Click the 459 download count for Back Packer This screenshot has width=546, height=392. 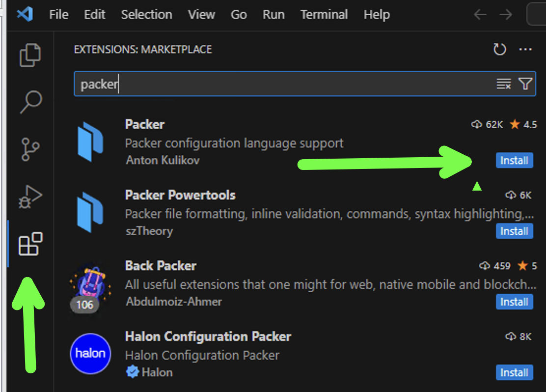pos(495,266)
